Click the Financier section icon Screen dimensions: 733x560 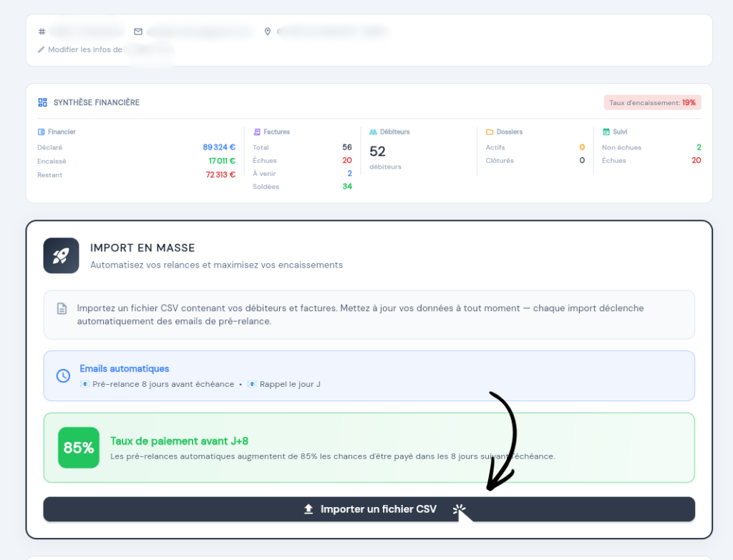[x=42, y=132]
